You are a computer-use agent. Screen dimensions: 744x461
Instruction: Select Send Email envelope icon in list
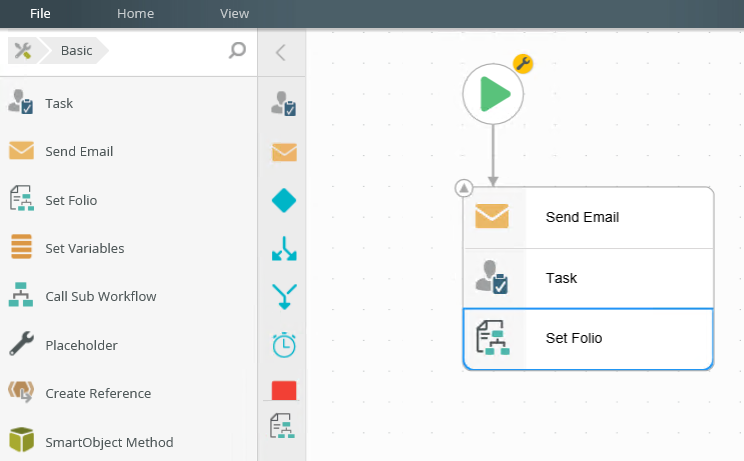tap(21, 150)
